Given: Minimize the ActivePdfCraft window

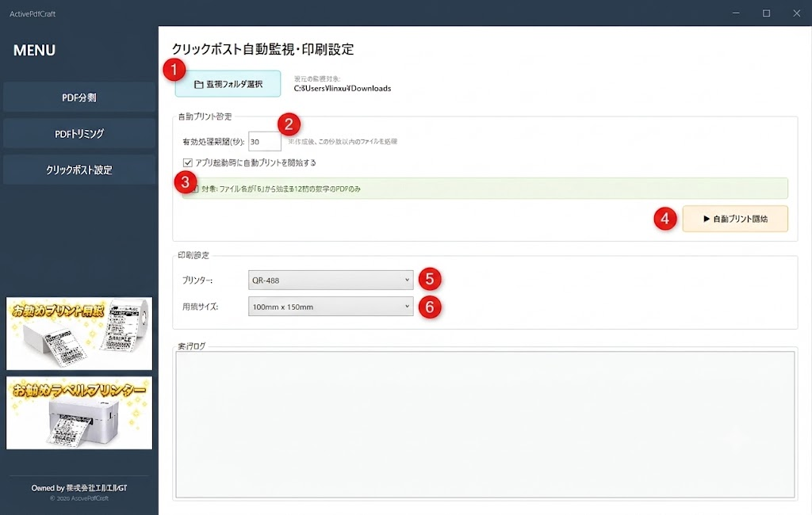Looking at the screenshot, I should pyautogui.click(x=736, y=13).
